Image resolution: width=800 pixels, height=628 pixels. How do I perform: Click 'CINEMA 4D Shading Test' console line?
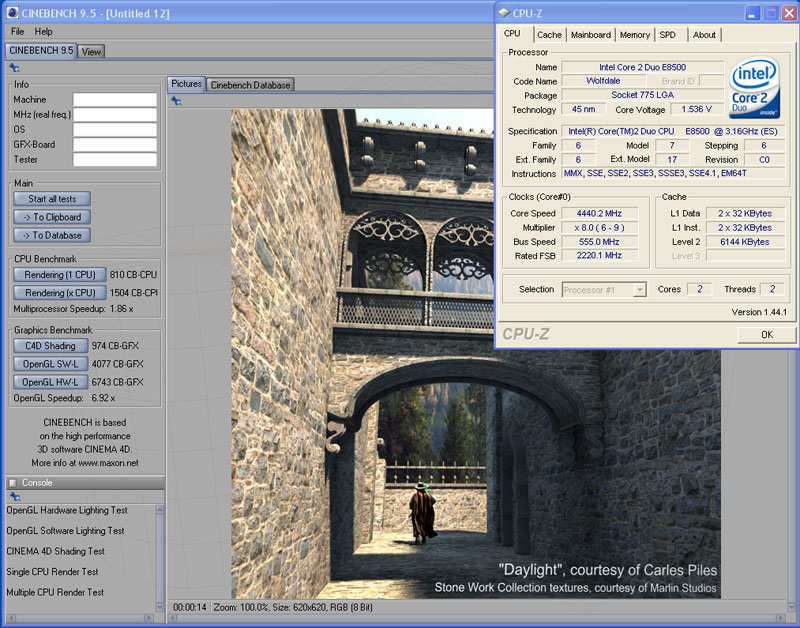point(55,551)
